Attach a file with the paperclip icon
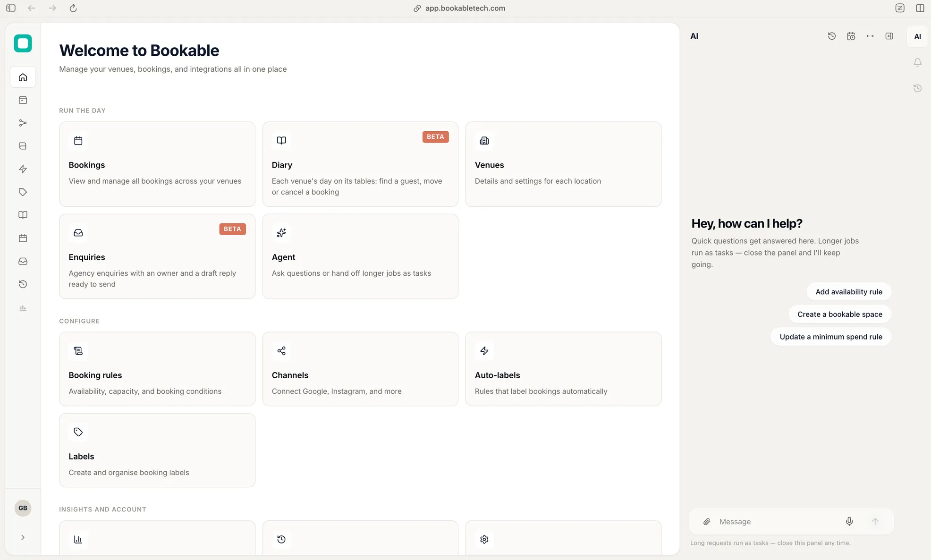 coord(707,521)
